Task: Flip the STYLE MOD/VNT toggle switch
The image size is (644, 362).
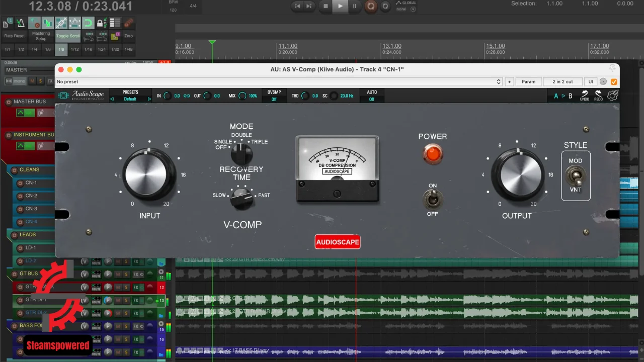Action: coord(576,175)
